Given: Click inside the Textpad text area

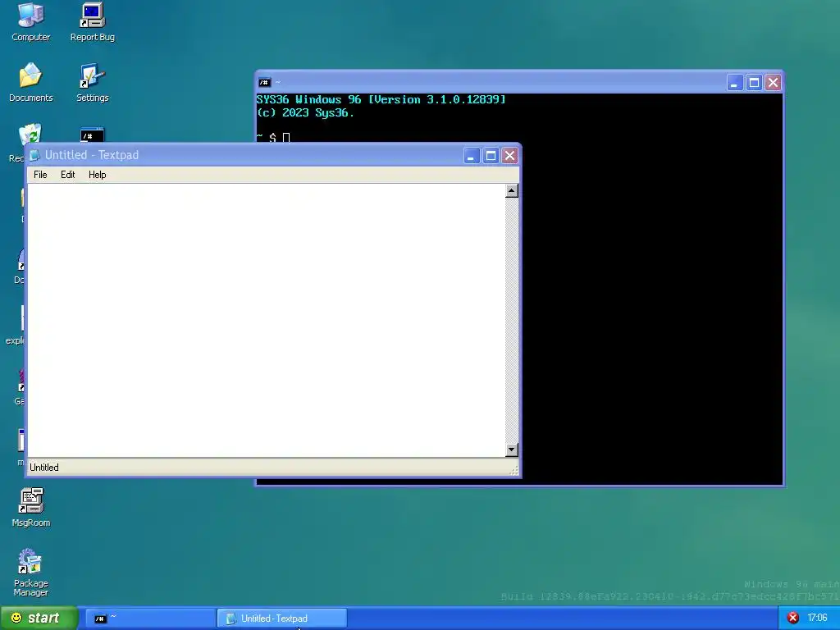Looking at the screenshot, I should pos(267,321).
